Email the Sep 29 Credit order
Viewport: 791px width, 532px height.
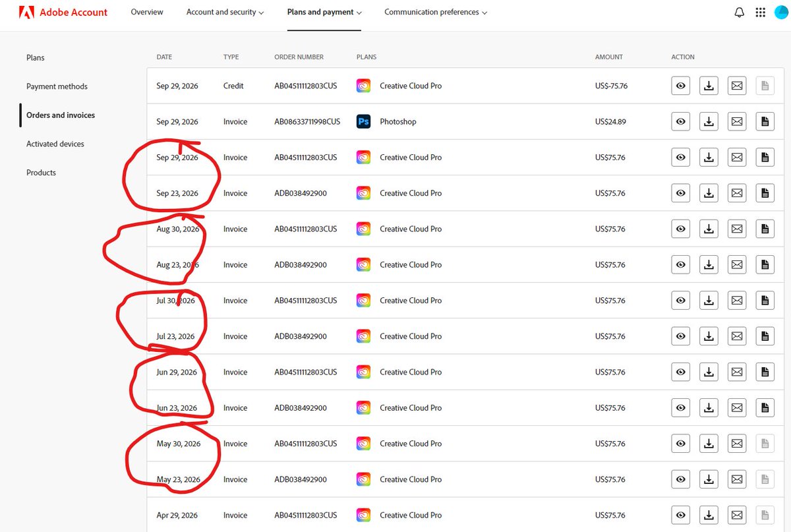pyautogui.click(x=737, y=86)
